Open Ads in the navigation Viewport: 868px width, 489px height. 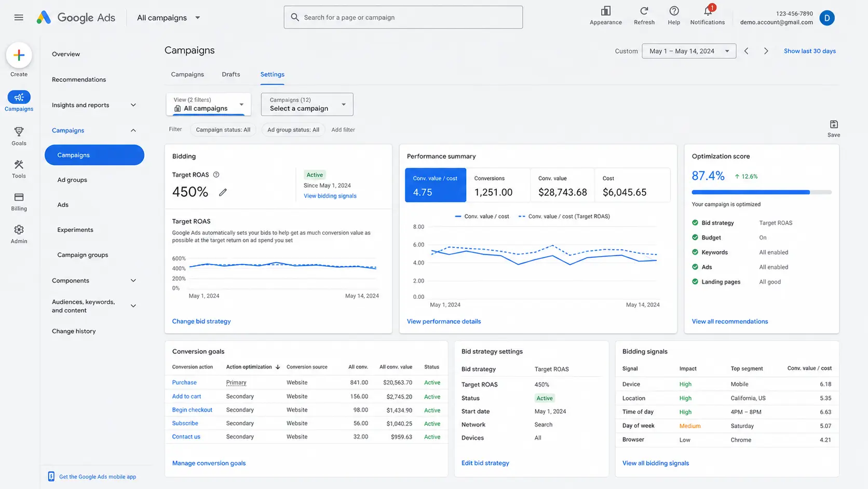click(x=63, y=205)
